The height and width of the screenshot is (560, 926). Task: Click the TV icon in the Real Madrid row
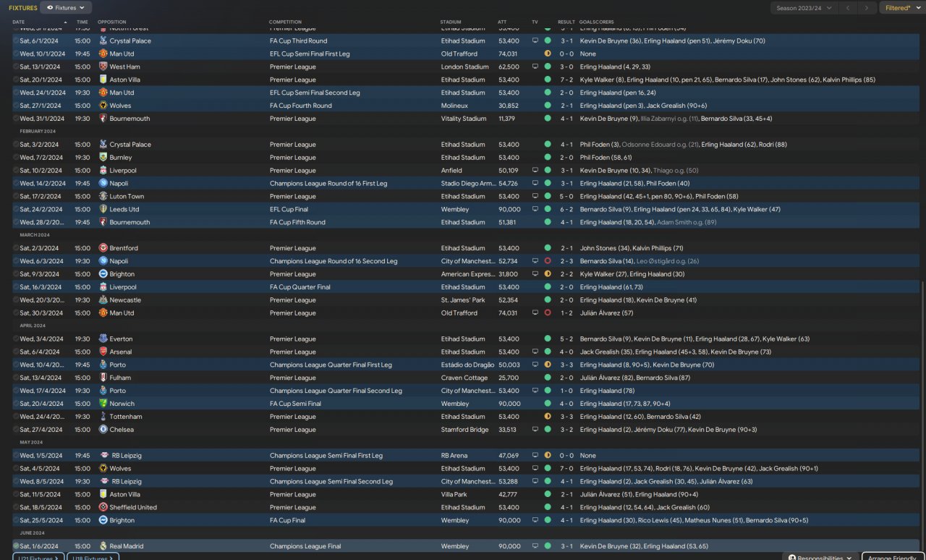pos(535,546)
